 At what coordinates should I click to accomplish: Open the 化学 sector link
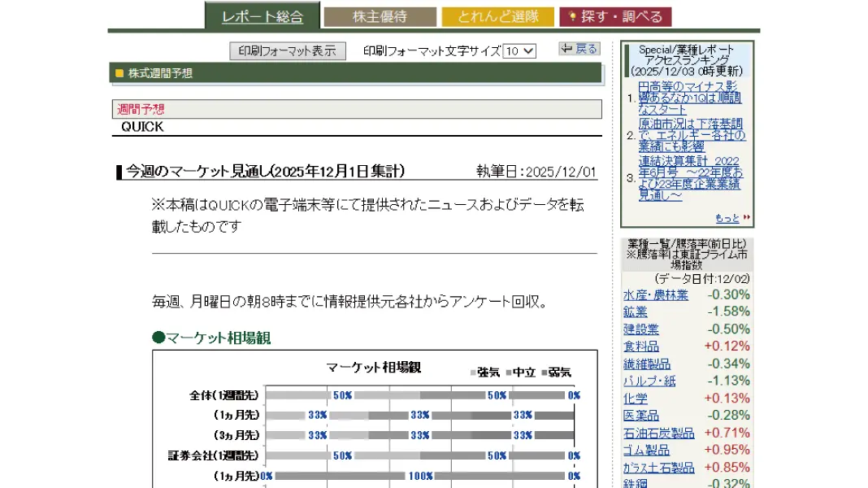pos(635,399)
